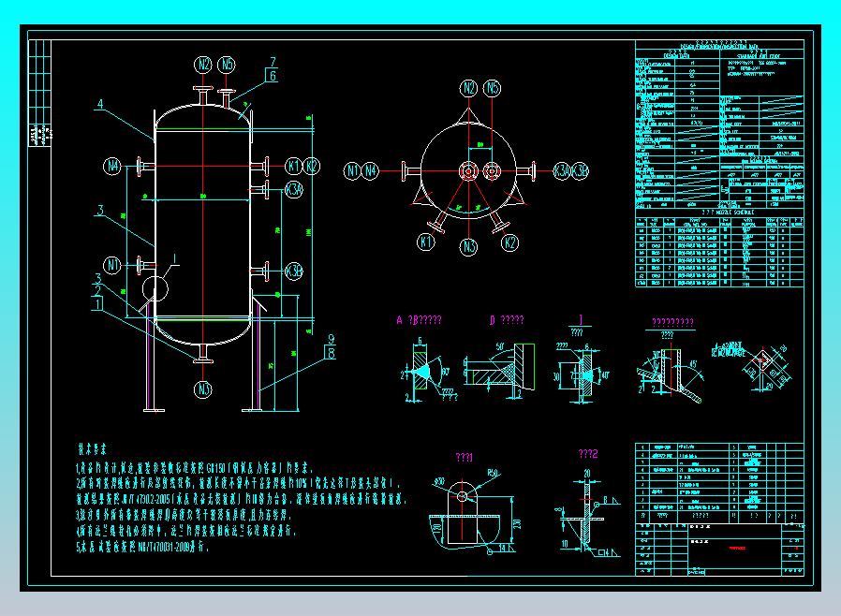Viewport: 841px width, 616px height.
Task: Select part number 4 leader label
Action: 100,104
